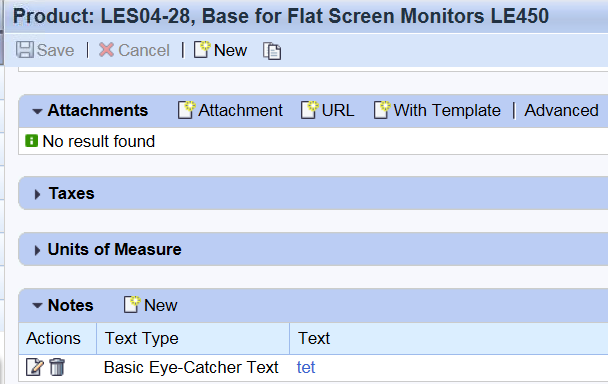Click the new URL attachment icon
608x384 pixels.
click(309, 110)
